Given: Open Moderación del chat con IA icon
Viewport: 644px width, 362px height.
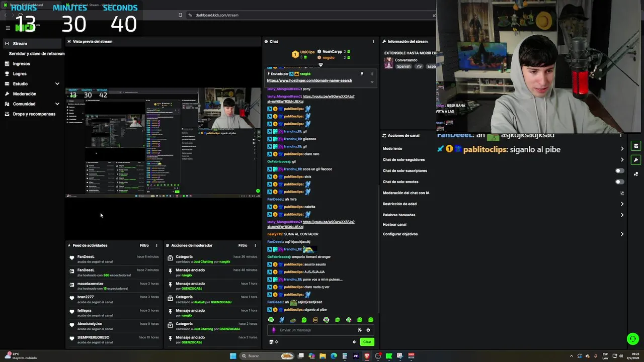Looking at the screenshot, I should tap(622, 193).
